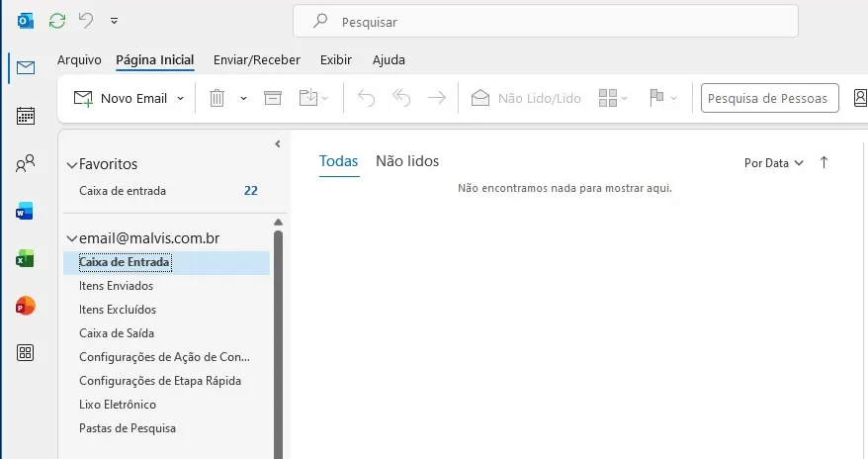Click the Pesquisa de Pessoas field
This screenshot has height=459, width=868.
pyautogui.click(x=770, y=99)
